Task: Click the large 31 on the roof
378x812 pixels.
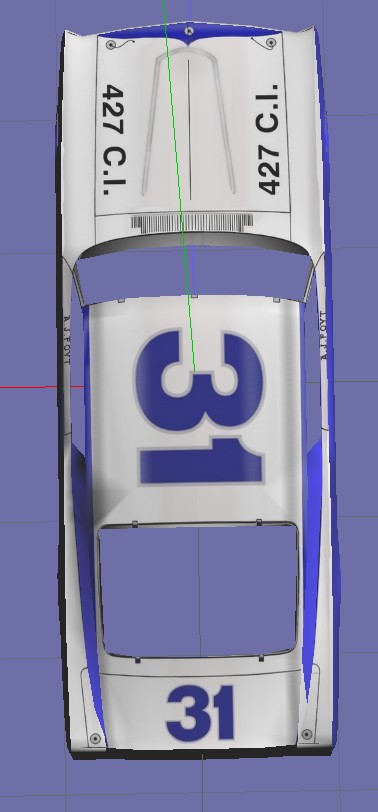Action: (200, 409)
